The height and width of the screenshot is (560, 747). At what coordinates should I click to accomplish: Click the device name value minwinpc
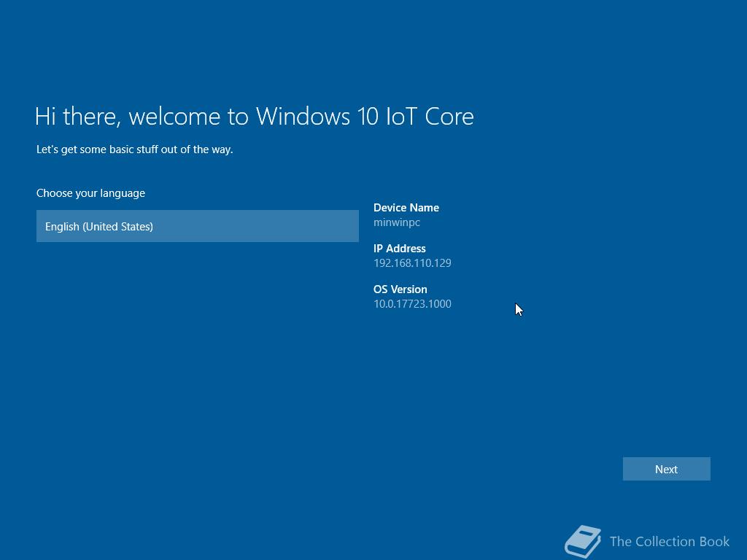(396, 222)
